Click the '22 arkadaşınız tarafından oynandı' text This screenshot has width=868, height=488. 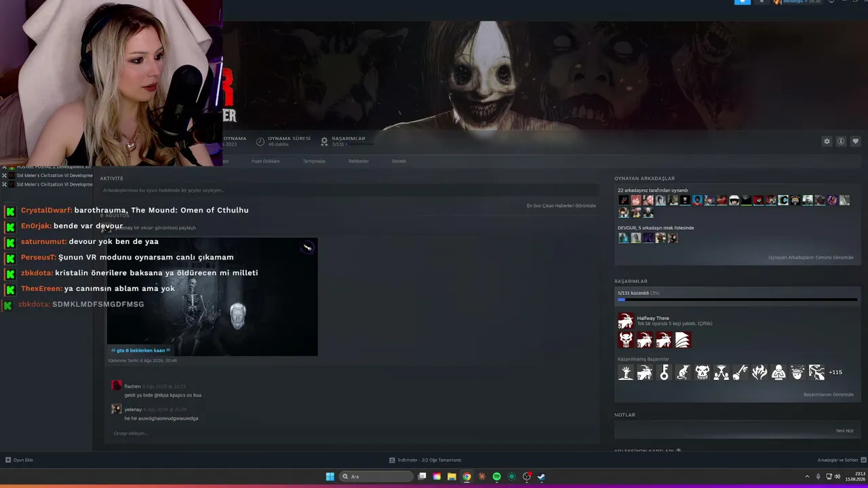tap(653, 190)
